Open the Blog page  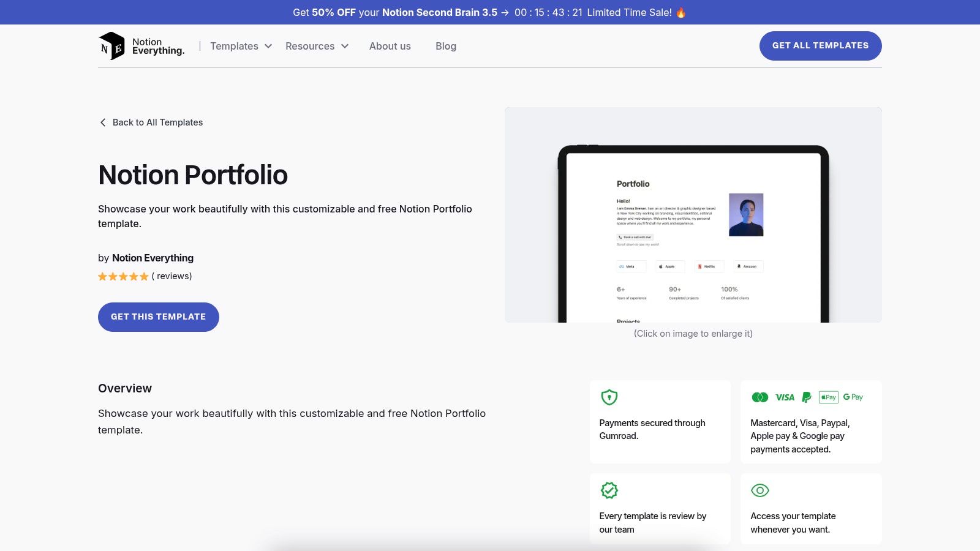[x=446, y=46]
